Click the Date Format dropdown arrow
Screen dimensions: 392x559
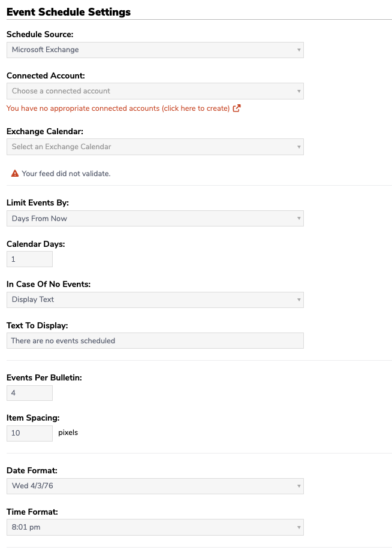299,486
